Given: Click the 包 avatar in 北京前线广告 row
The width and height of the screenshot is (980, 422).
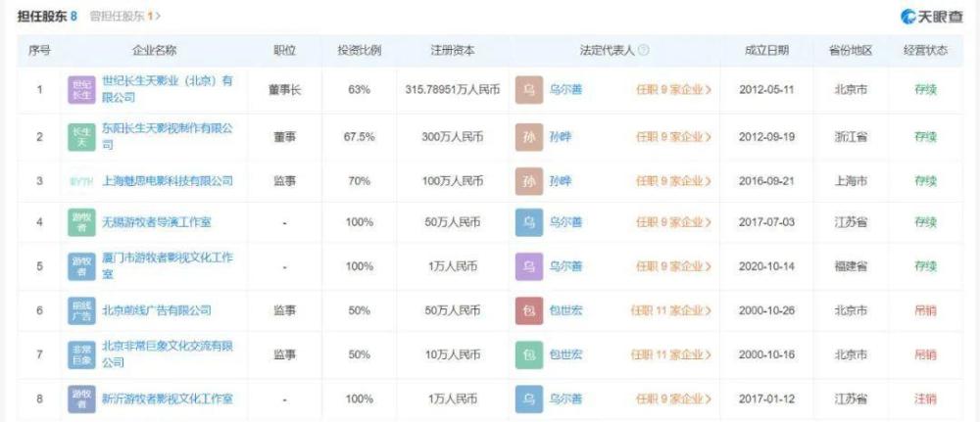Looking at the screenshot, I should tap(529, 310).
